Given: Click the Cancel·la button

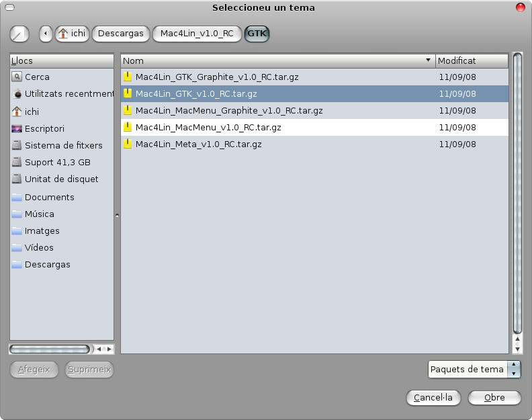Looking at the screenshot, I should (x=433, y=398).
